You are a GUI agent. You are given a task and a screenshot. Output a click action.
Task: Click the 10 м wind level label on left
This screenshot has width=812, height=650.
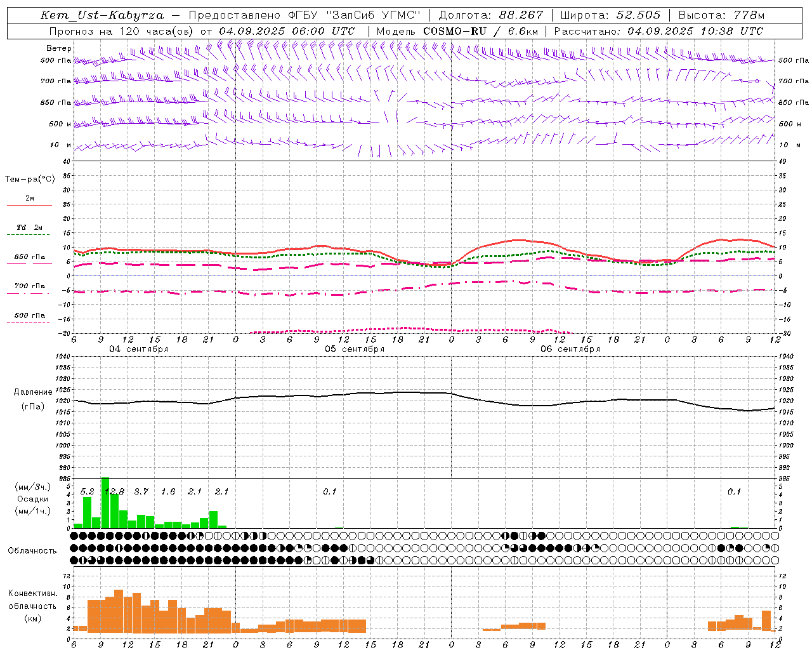pyautogui.click(x=61, y=145)
